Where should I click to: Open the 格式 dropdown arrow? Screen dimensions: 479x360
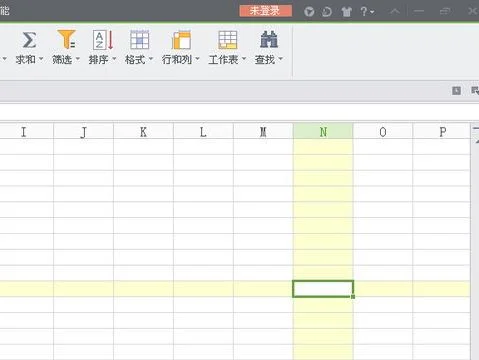coord(151,59)
